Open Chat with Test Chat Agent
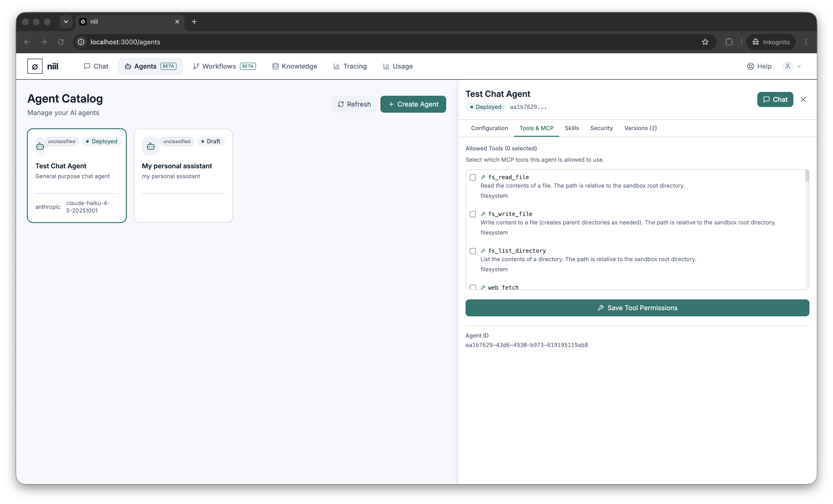 point(775,99)
